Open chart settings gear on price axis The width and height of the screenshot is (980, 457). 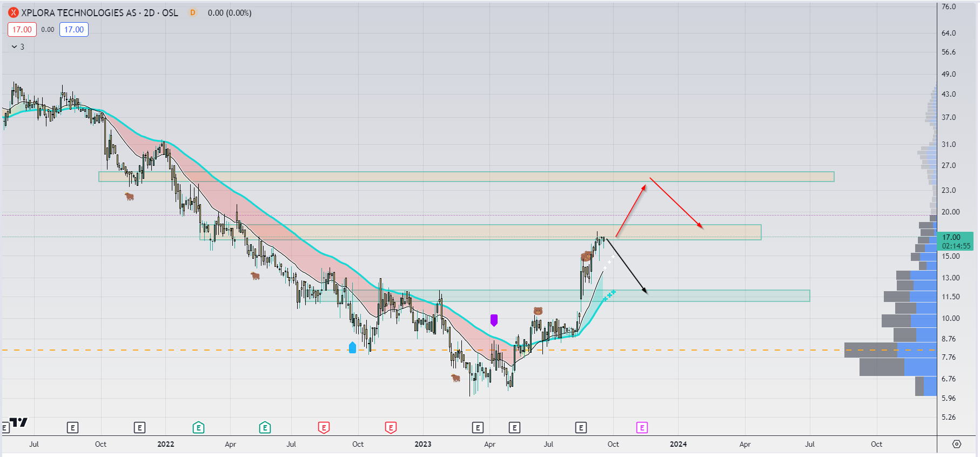coord(957,444)
